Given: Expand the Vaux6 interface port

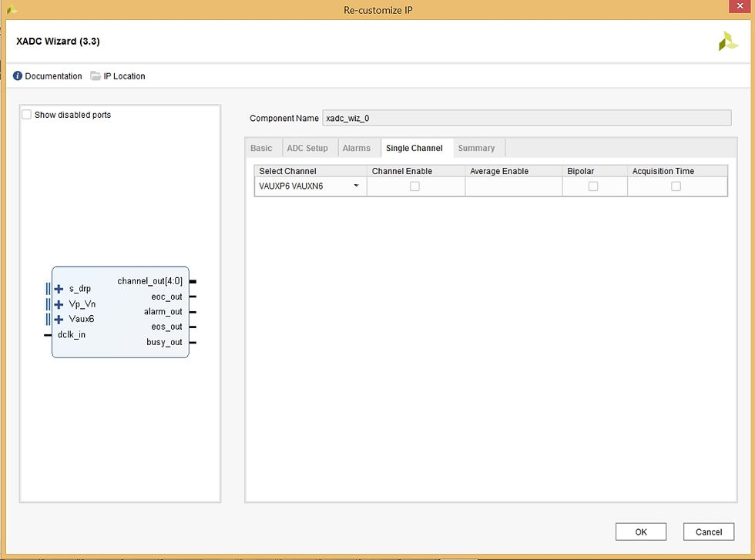Looking at the screenshot, I should pyautogui.click(x=59, y=319).
